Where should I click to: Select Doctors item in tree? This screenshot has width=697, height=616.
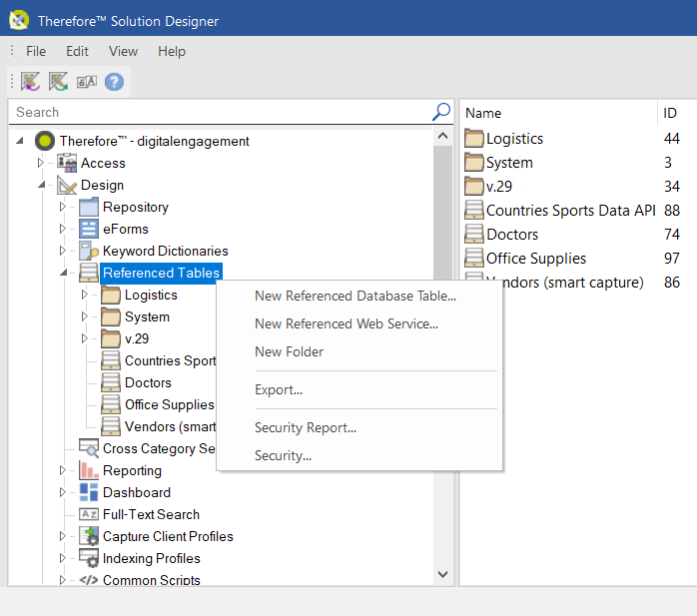[148, 382]
